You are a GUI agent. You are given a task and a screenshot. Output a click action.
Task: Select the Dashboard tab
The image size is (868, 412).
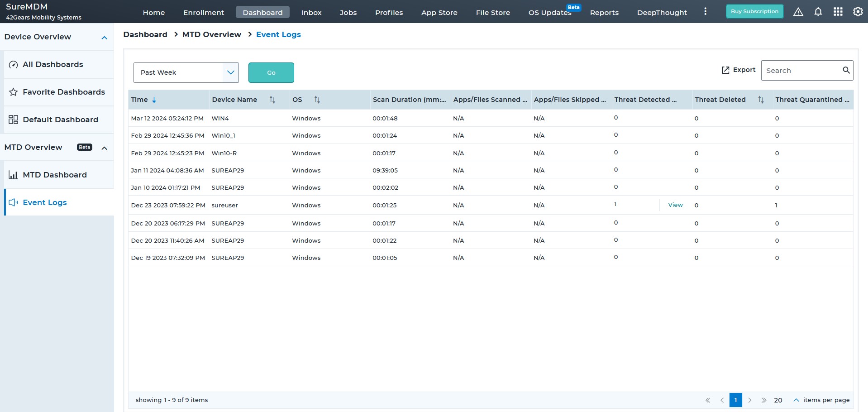click(262, 12)
